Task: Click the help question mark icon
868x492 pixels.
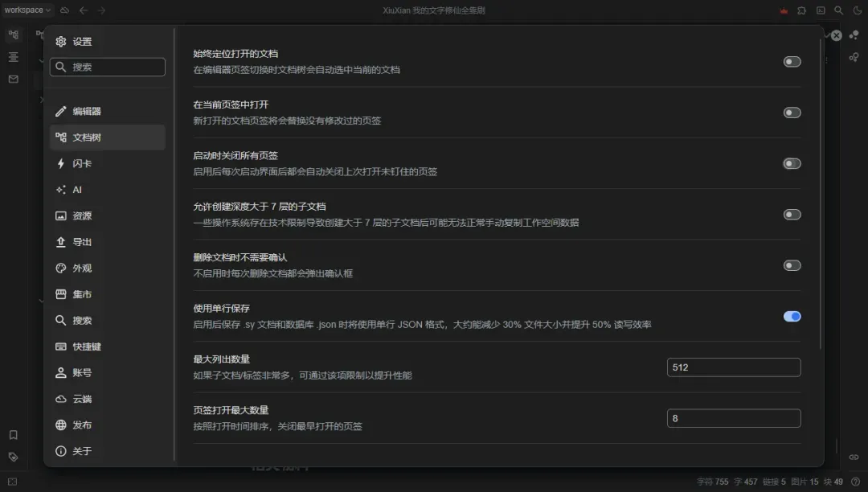Action: pyautogui.click(x=856, y=482)
